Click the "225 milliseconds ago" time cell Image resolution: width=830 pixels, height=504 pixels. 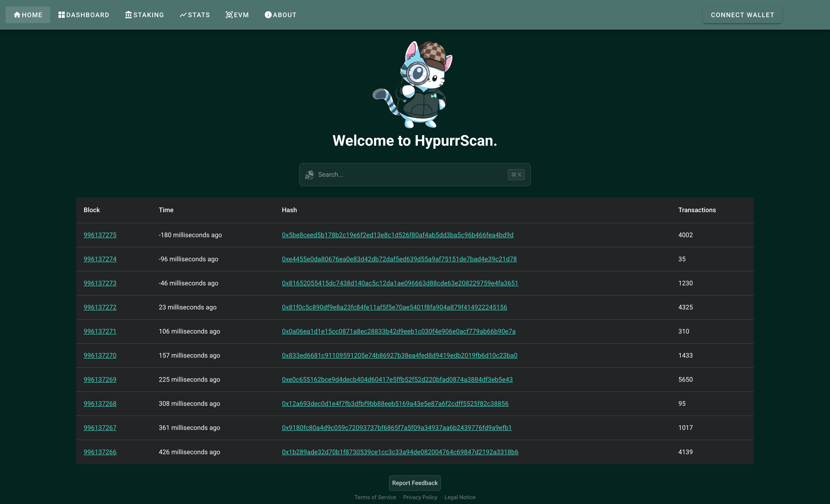coord(189,379)
